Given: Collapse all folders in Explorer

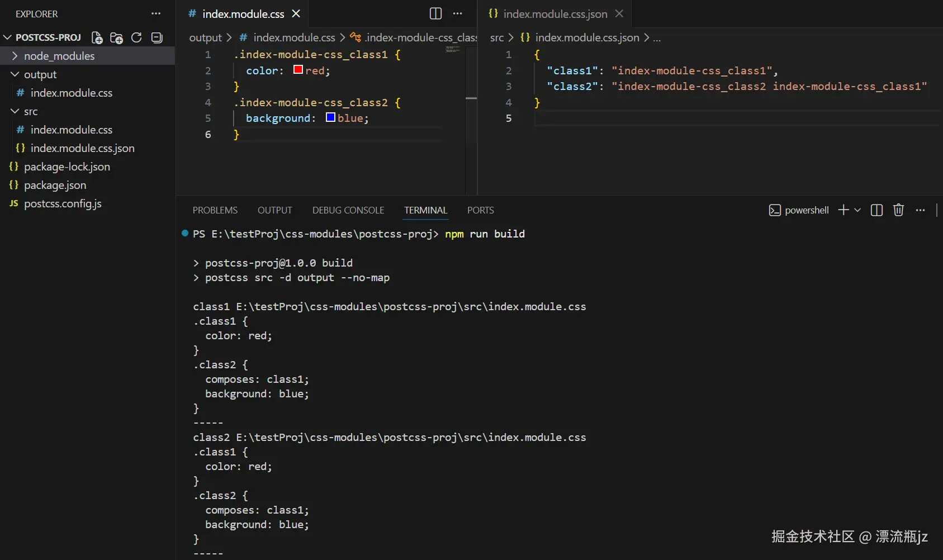Looking at the screenshot, I should [x=156, y=37].
